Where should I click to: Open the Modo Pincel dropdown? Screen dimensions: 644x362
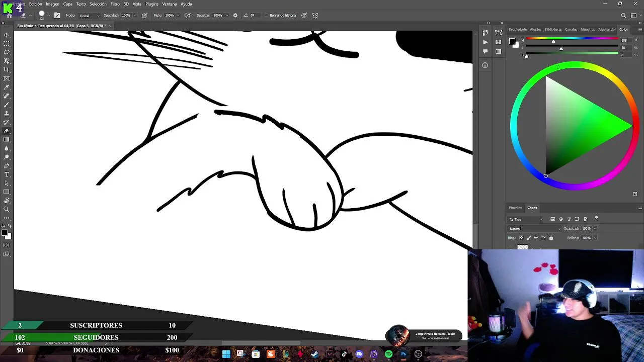[x=89, y=16]
